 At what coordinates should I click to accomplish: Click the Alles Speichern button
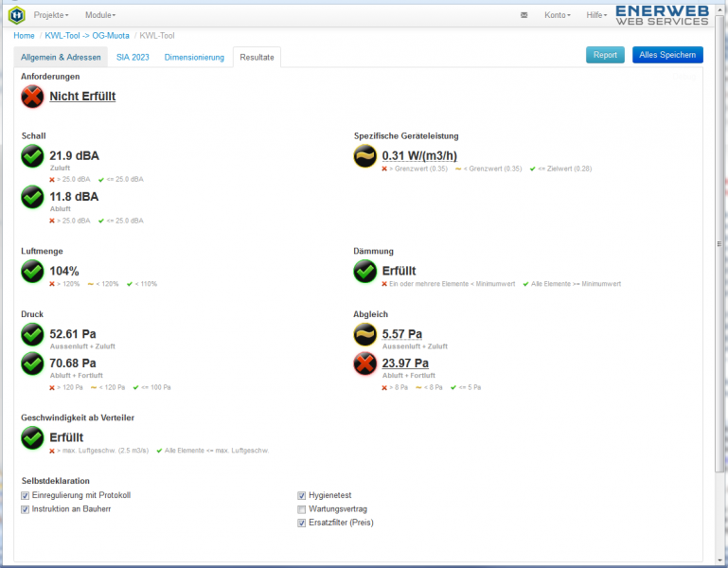pyautogui.click(x=667, y=55)
